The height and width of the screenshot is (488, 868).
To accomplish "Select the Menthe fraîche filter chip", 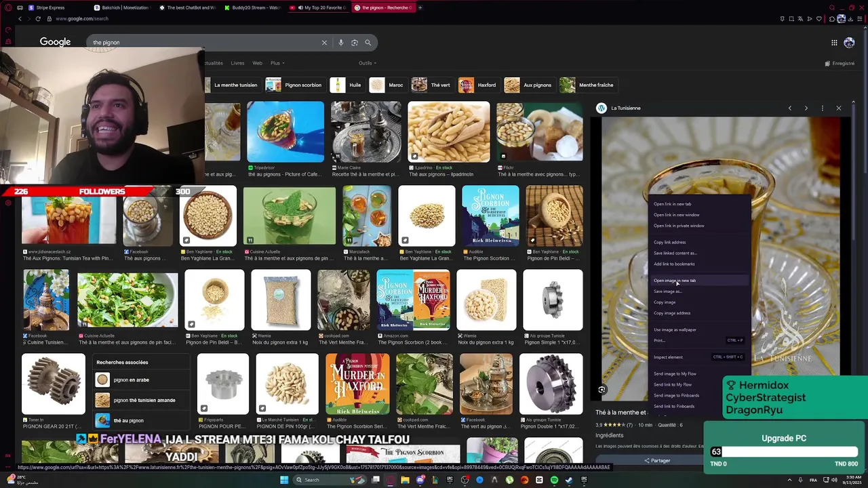I will pyautogui.click(x=587, y=85).
